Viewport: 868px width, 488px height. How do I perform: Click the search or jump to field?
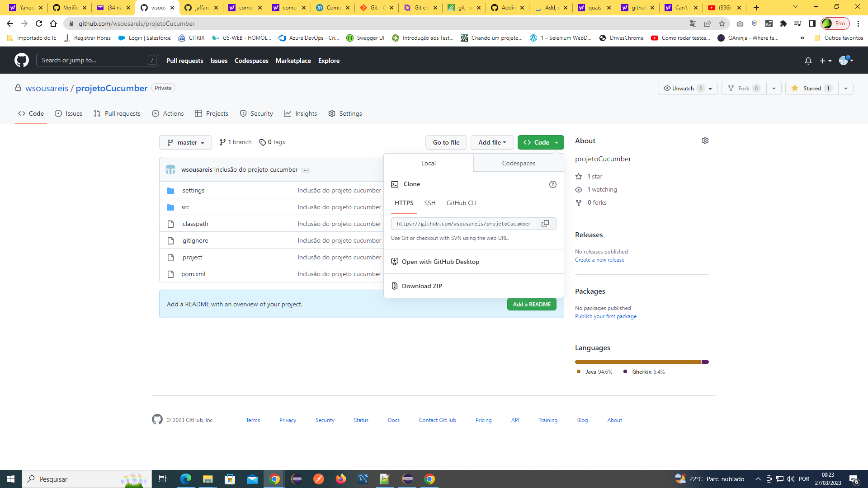tap(97, 60)
